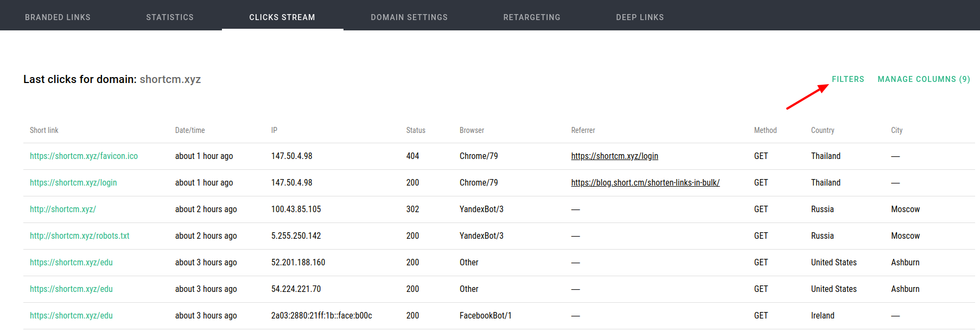
Task: Click the IP column header
Action: (x=274, y=130)
